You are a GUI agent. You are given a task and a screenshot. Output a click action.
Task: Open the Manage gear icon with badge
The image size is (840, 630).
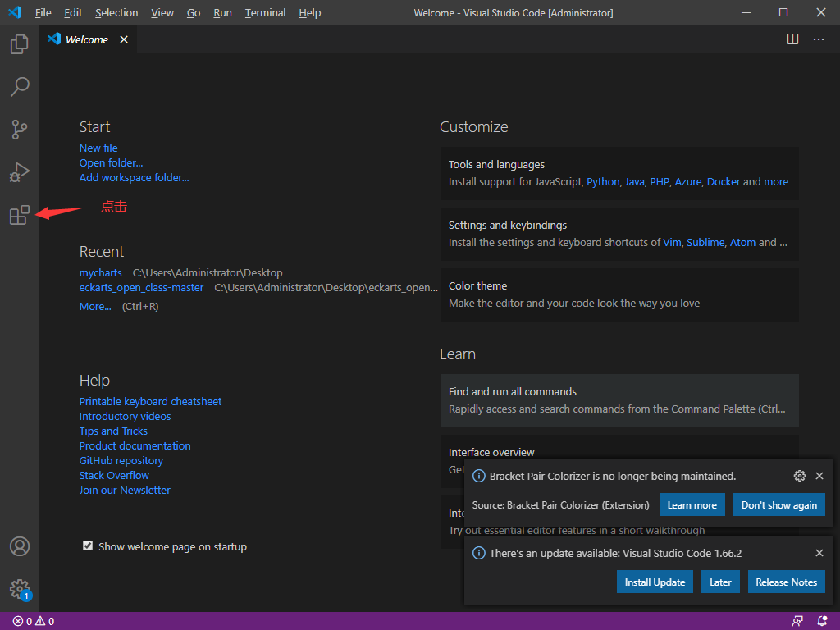(x=20, y=589)
